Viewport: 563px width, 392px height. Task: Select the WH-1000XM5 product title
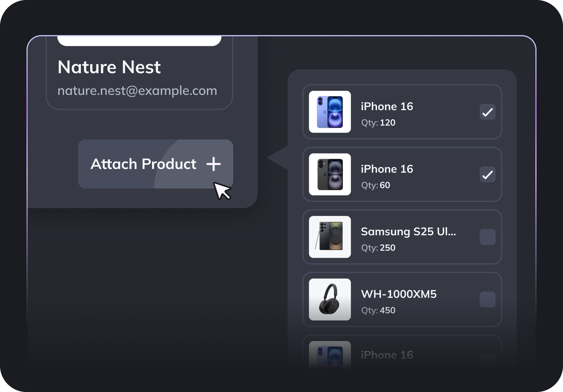click(x=399, y=294)
